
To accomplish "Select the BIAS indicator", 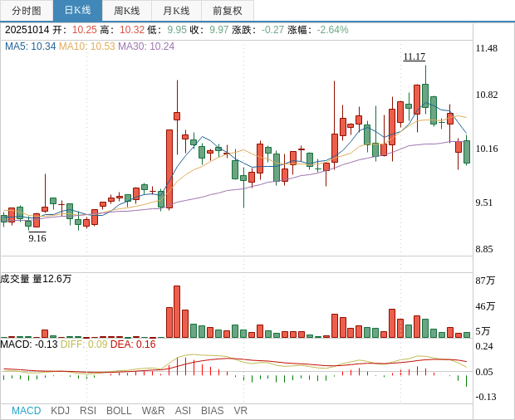I will point(212,411).
